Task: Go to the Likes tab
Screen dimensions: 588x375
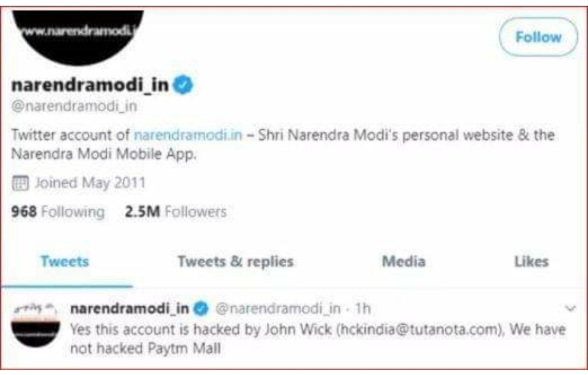Action: 531,262
